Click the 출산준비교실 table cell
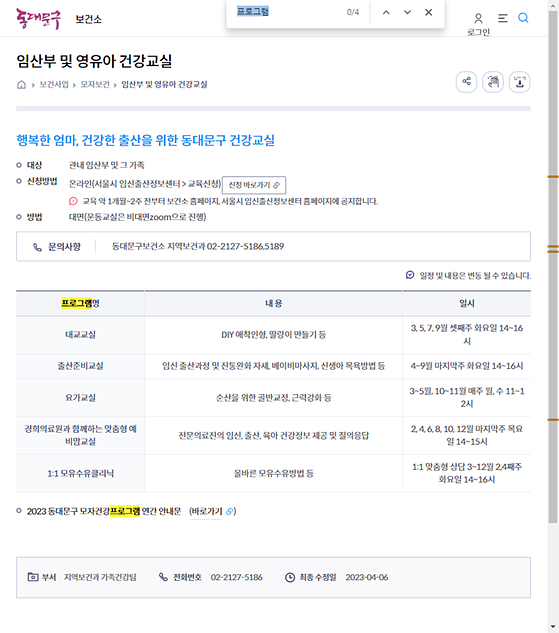Viewport: 559px width, 633px height. (80, 366)
